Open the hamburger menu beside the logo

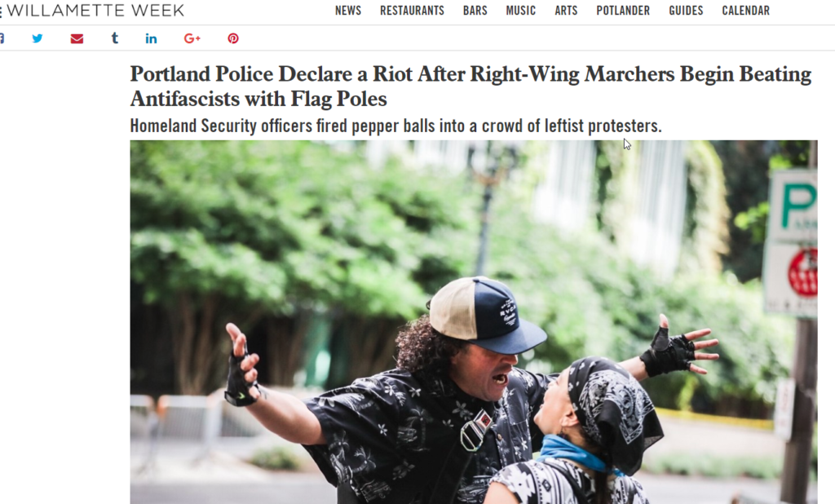(1, 11)
